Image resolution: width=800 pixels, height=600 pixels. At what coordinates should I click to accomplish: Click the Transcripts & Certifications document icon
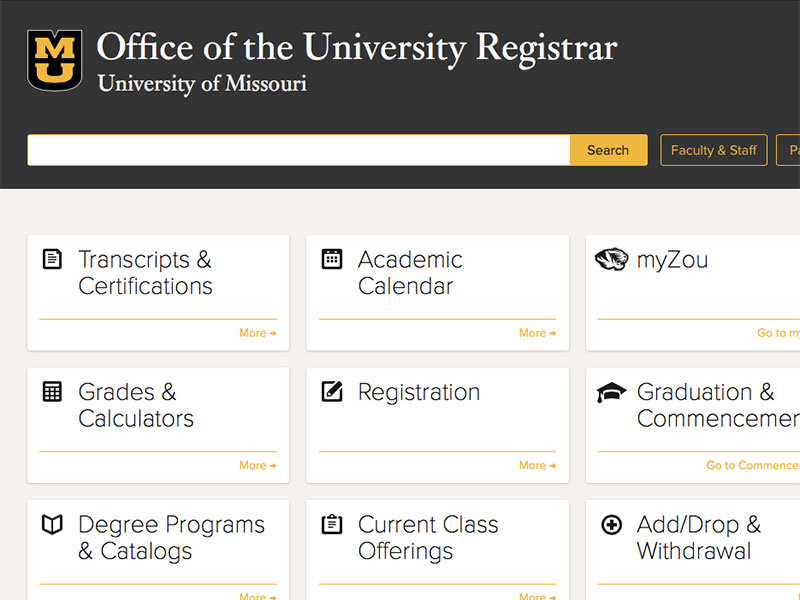pyautogui.click(x=52, y=259)
